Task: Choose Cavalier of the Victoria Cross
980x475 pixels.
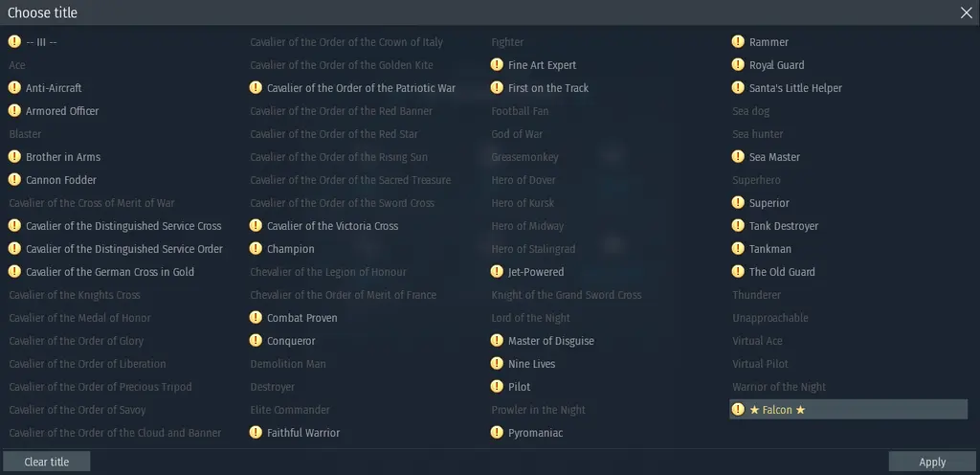Action: [x=332, y=226]
